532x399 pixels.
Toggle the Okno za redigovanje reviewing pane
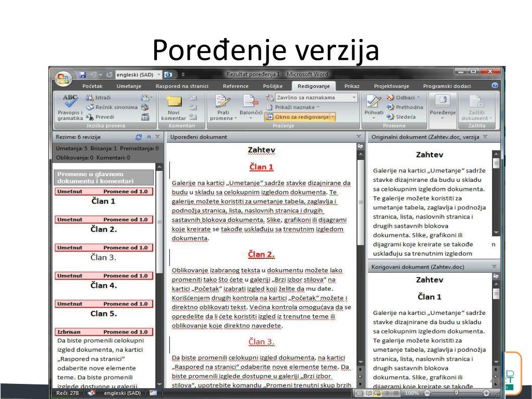coord(297,117)
